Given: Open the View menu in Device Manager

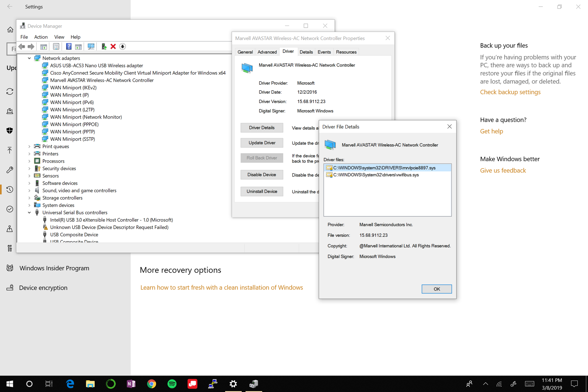Looking at the screenshot, I should coord(59,37).
